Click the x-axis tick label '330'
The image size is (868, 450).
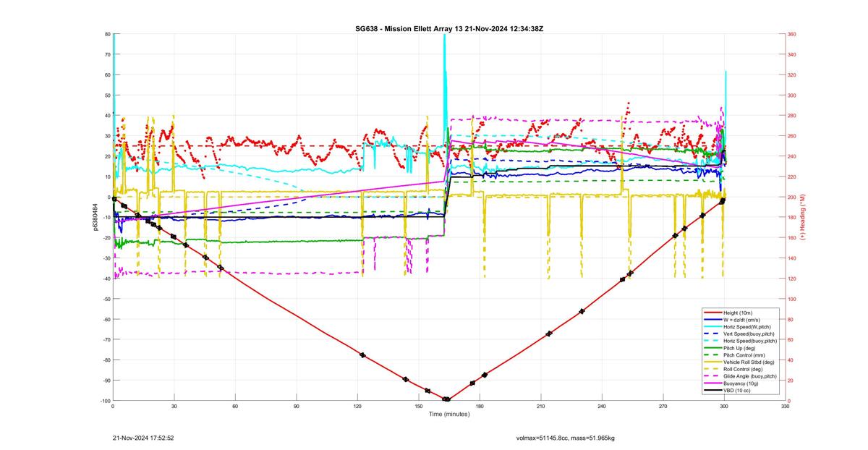pos(786,407)
